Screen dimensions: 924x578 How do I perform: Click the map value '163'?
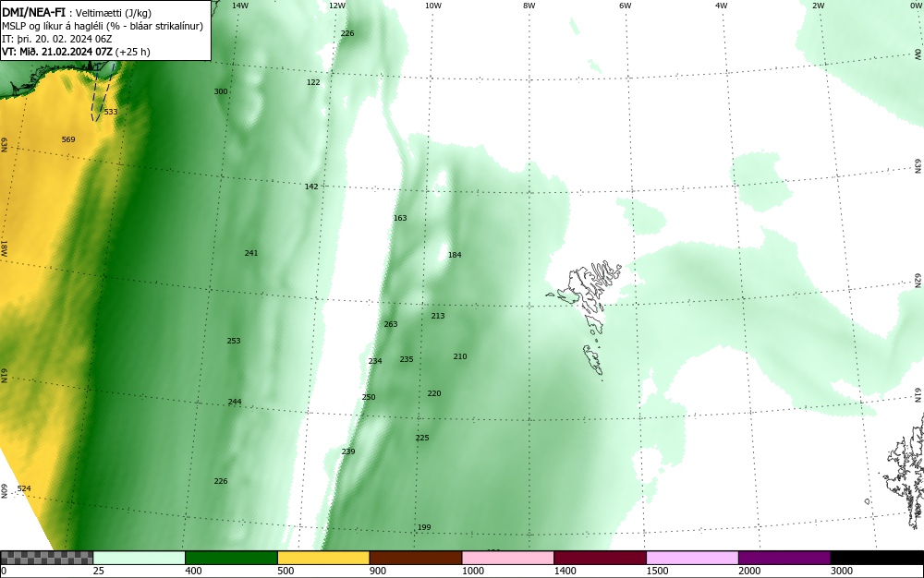(400, 219)
